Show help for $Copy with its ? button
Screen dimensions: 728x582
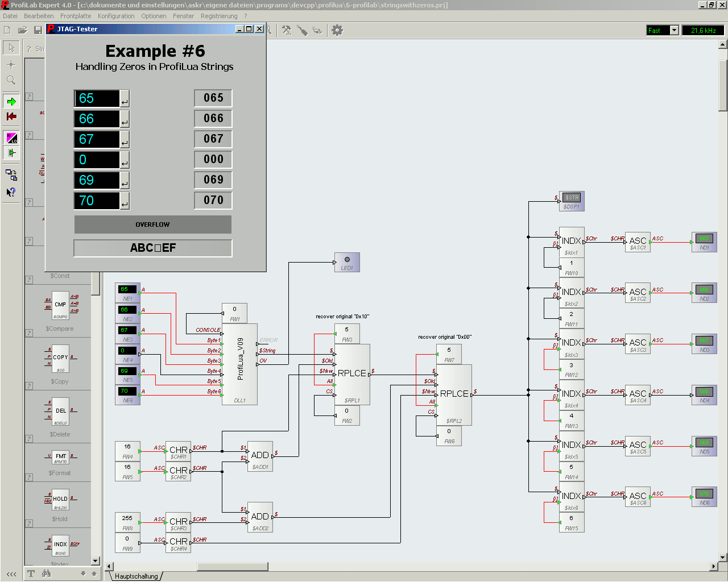pos(29,386)
